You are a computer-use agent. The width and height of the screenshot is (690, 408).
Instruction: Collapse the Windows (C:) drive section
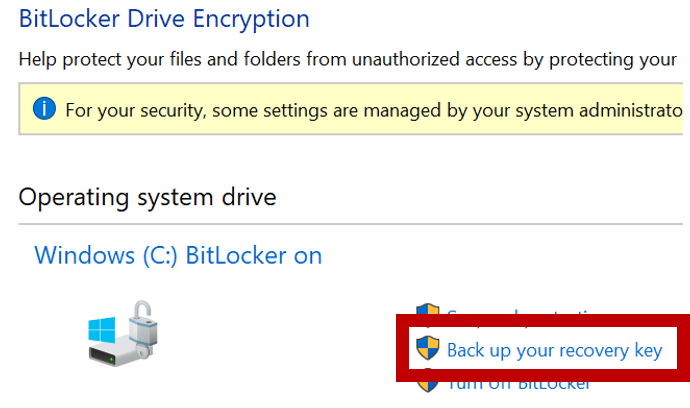click(x=178, y=255)
